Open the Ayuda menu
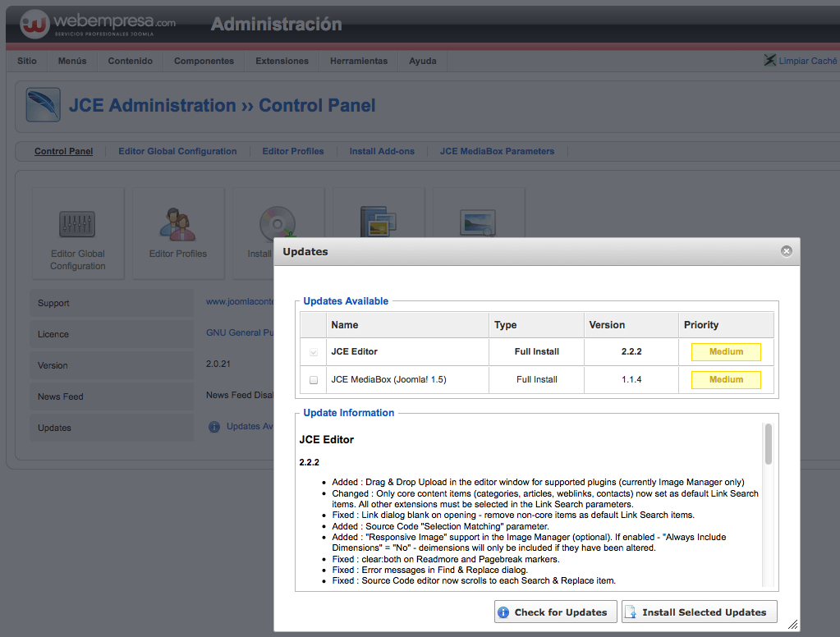This screenshot has height=637, width=840. coord(423,61)
